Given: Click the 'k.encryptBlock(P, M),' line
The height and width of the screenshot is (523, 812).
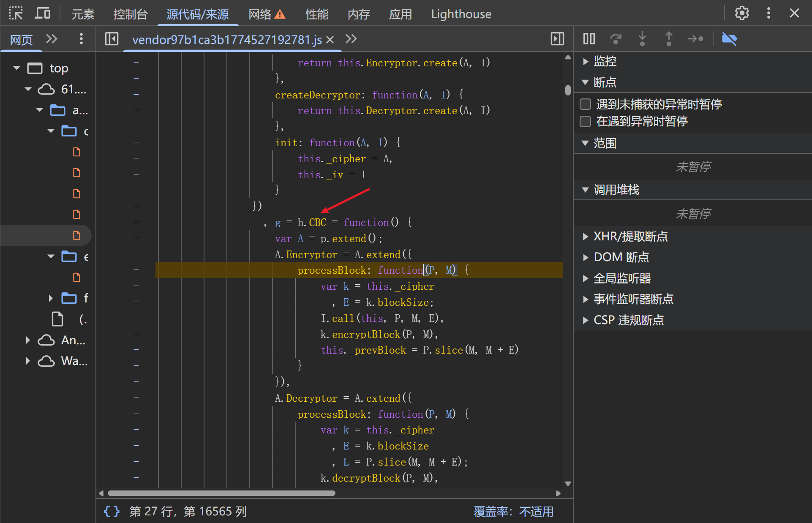Looking at the screenshot, I should [x=379, y=334].
